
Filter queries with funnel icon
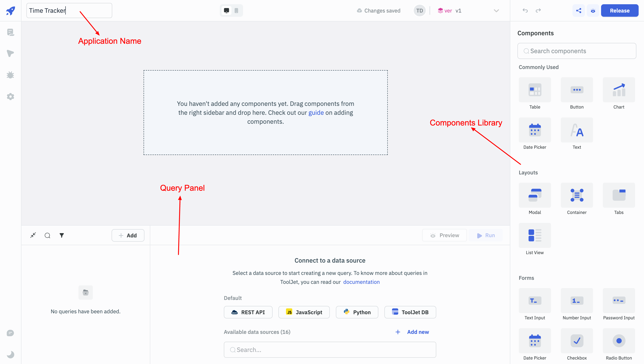point(61,235)
